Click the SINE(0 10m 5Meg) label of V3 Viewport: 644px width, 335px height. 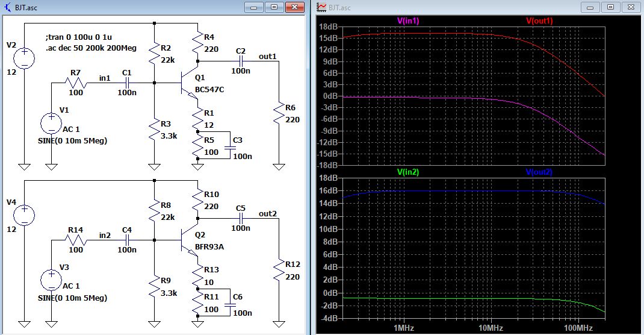72,298
